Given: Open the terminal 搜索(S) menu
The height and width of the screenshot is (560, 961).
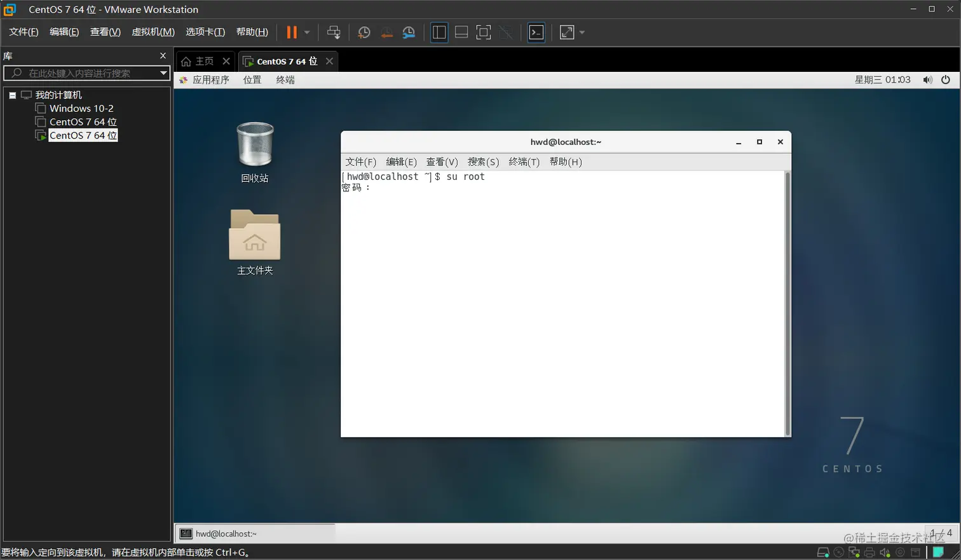Looking at the screenshot, I should [483, 162].
